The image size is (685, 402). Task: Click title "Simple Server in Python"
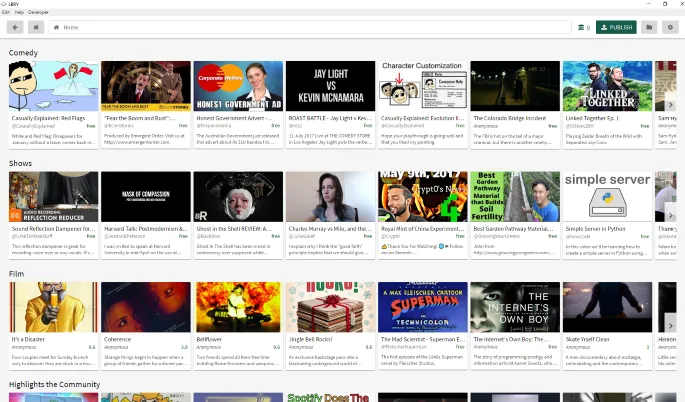point(595,229)
